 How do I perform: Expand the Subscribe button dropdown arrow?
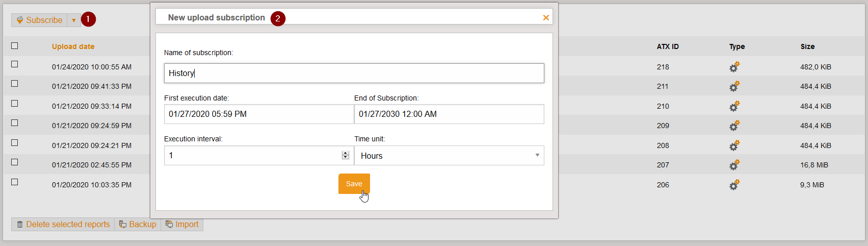[74, 20]
